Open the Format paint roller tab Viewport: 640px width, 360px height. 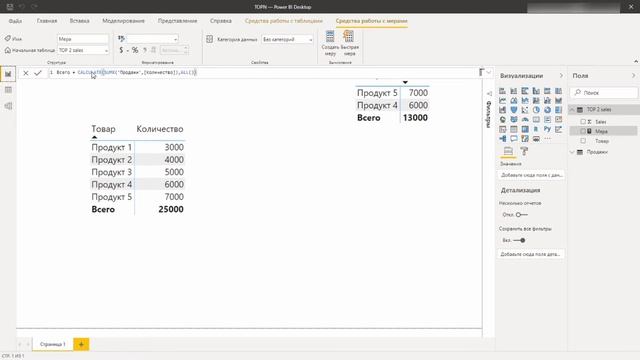point(524,151)
